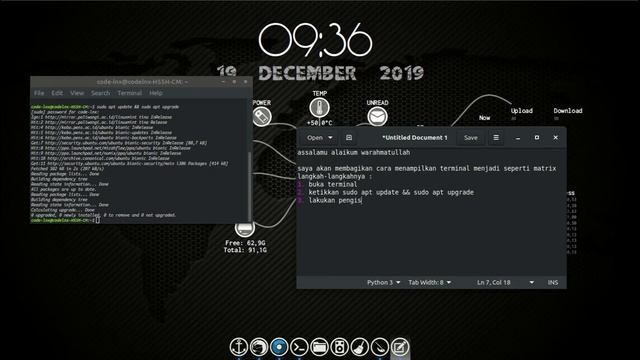The image size is (640, 360).
Task: Click the 'Total: 91,1G' disk text
Action: (245, 250)
